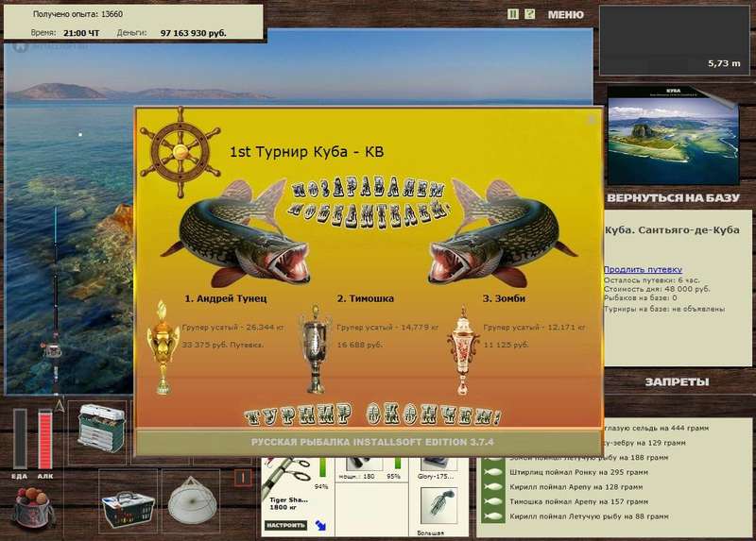This screenshot has height=541, width=756.
Task: Click ВЕРНУТЬСЯ НА БАЗУ
Action: (x=673, y=197)
